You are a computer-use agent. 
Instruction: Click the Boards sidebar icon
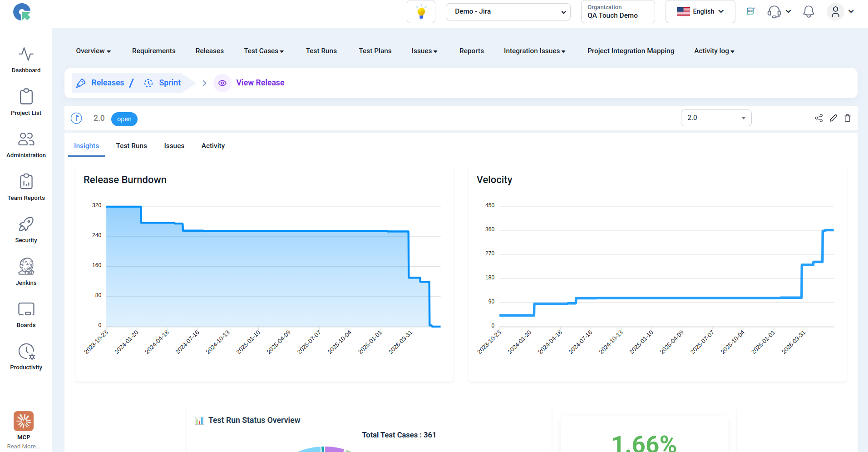[x=26, y=309]
